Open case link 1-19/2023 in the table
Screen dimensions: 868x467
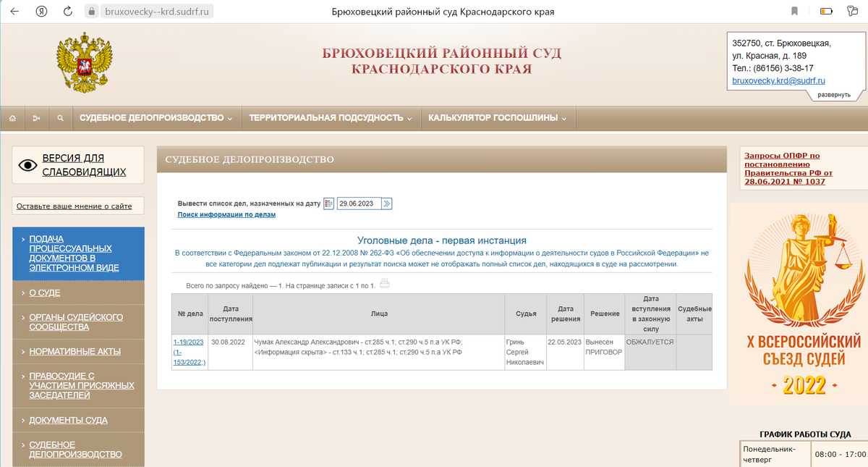[x=189, y=342]
